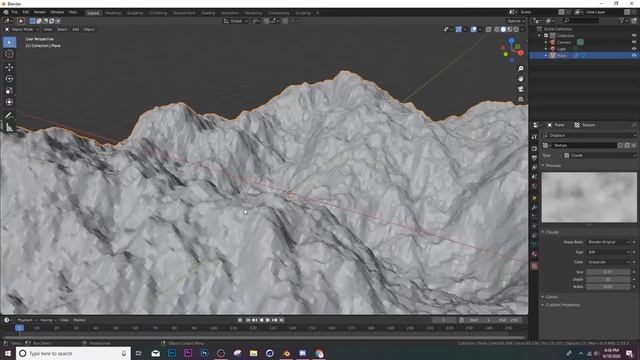
Task: Toggle viewport gizmos display
Action: [459, 29]
